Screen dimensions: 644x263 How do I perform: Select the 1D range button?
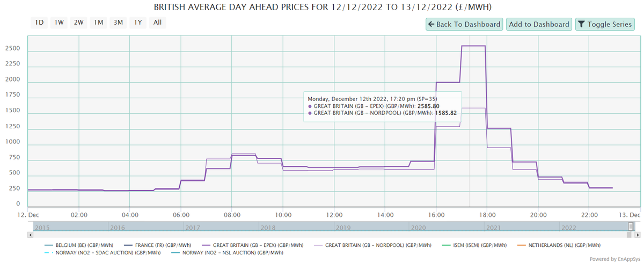39,23
